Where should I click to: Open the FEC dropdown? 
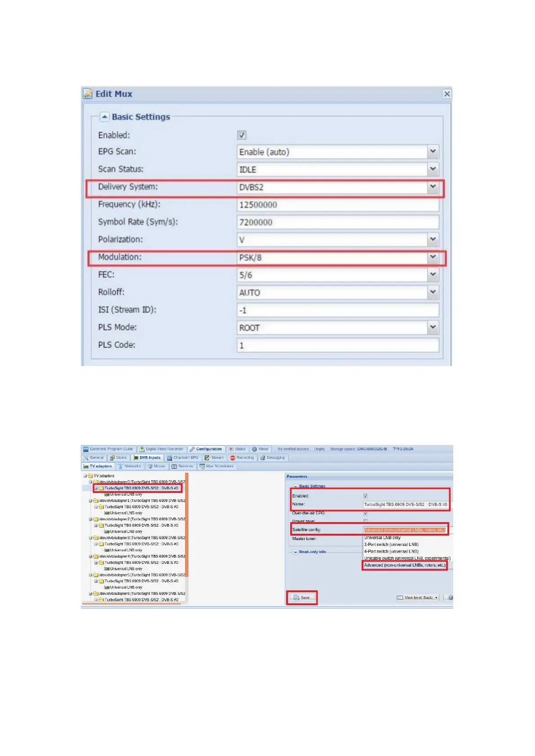coord(433,275)
